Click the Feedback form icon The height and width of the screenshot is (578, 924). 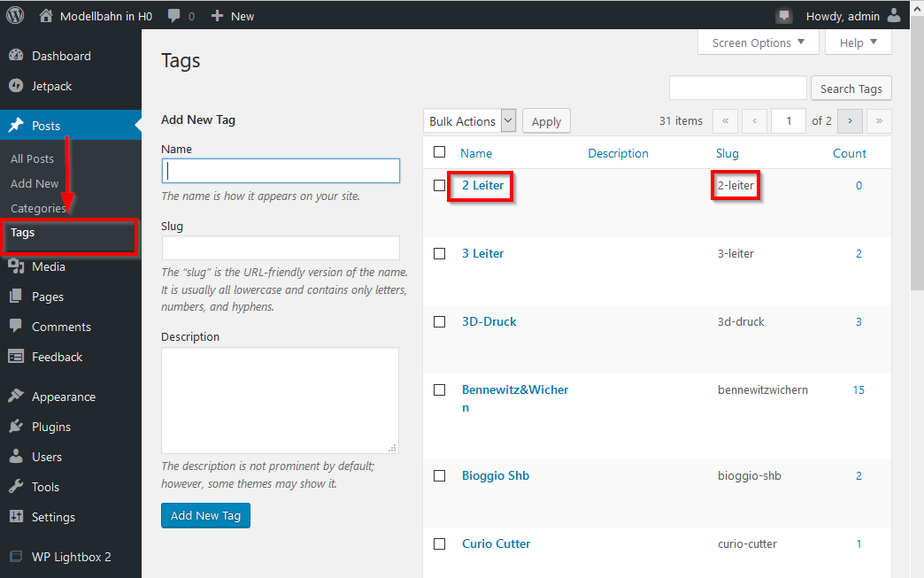[x=16, y=357]
